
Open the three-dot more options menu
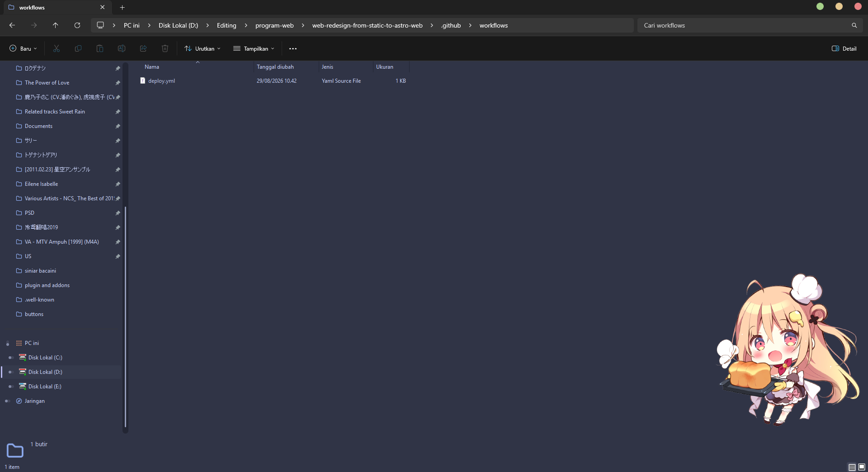pyautogui.click(x=293, y=48)
